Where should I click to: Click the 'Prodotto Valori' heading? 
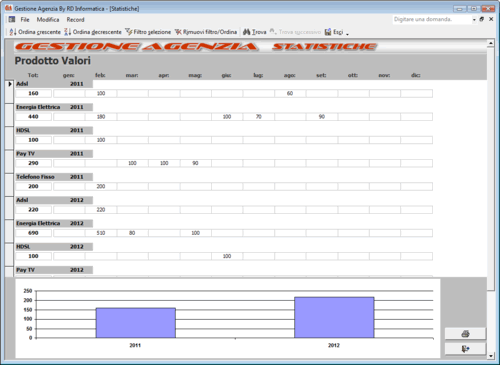click(53, 61)
